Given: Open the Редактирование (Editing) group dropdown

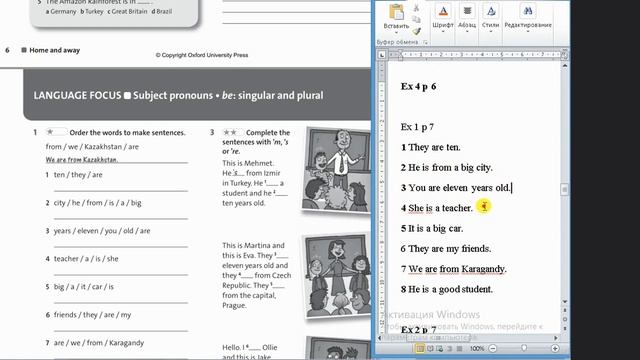Looking at the screenshot, I should click(528, 18).
